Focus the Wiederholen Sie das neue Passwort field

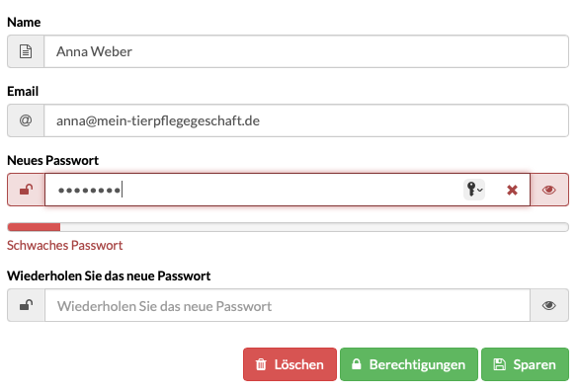288,305
